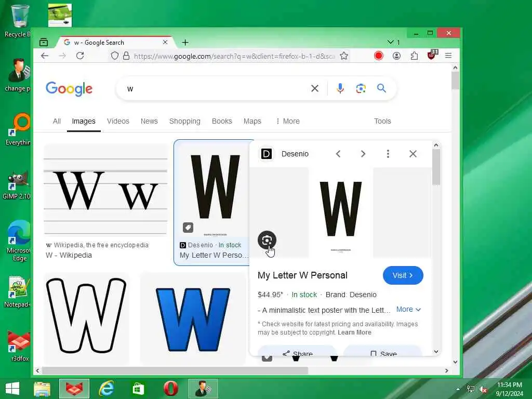Launch Opera from the taskbar

pos(170,389)
